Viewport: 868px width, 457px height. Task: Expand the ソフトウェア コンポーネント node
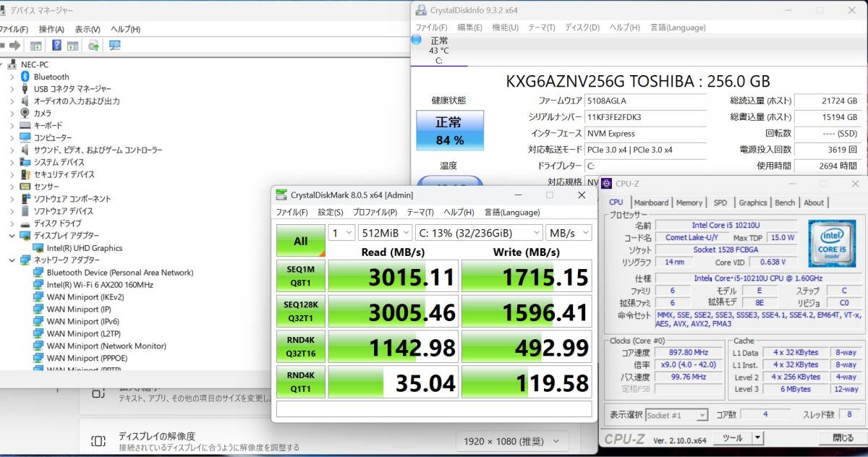tap(12, 199)
